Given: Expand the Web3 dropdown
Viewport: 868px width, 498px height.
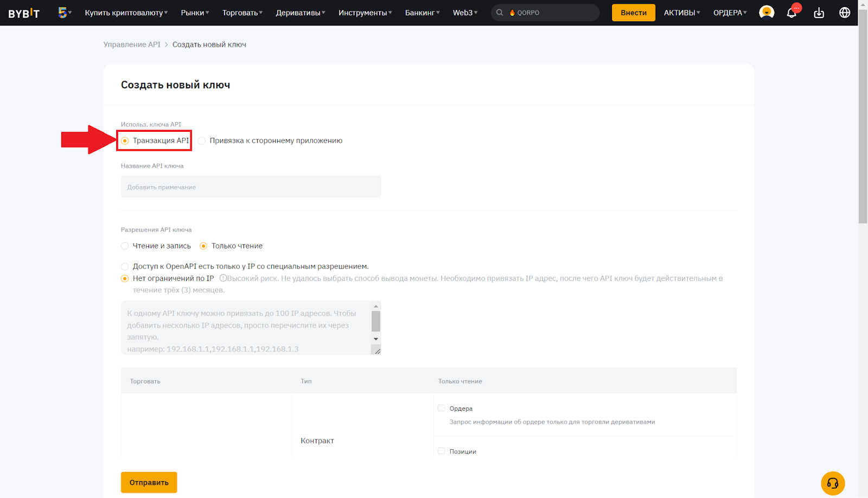Looking at the screenshot, I should click(465, 12).
